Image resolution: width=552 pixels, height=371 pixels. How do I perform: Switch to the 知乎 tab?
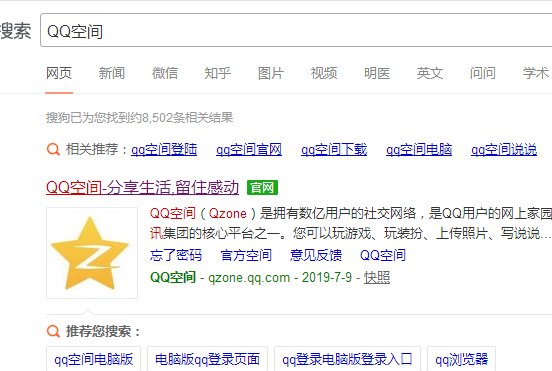tap(218, 73)
